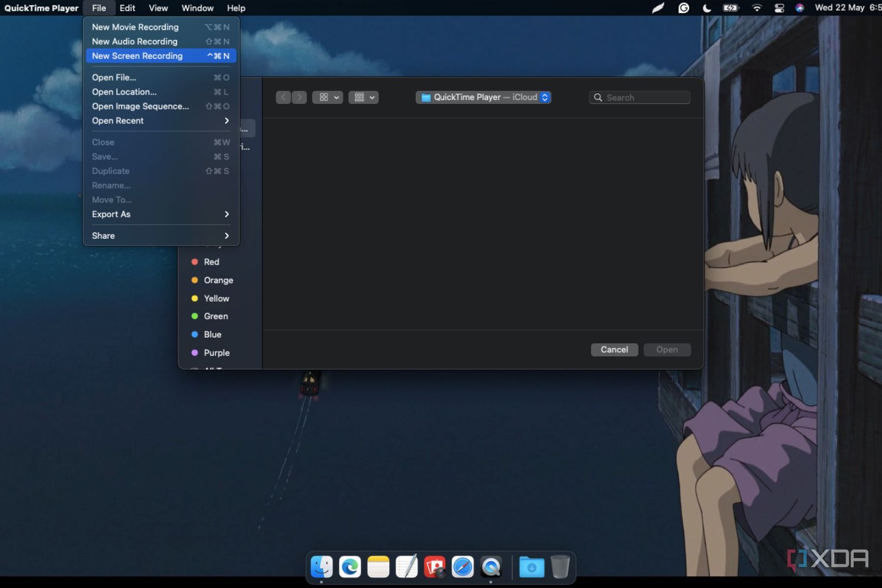The height and width of the screenshot is (588, 882).
Task: Open the Help menu
Action: coord(236,8)
